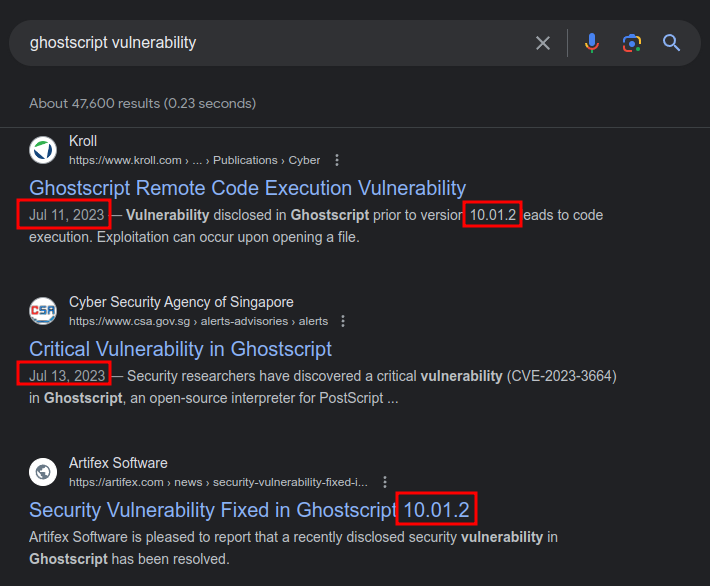Screen dimensions: 710x586
Task: Start voice search with the microphone icon
Action: coord(592,43)
